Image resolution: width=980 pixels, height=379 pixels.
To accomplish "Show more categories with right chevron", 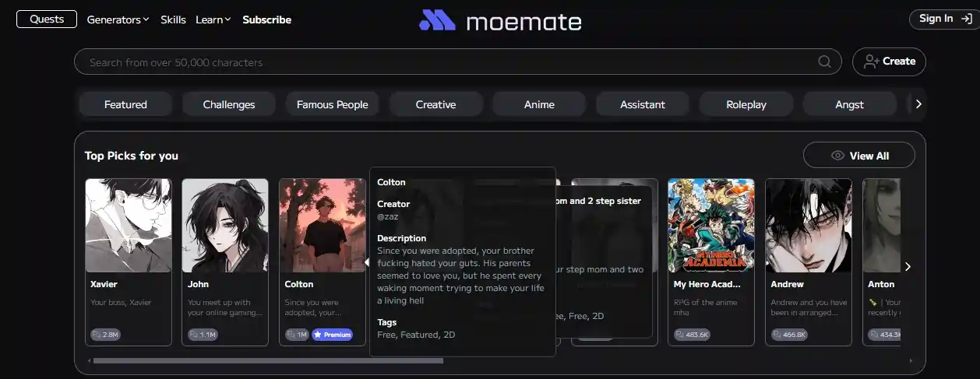I will tap(918, 104).
